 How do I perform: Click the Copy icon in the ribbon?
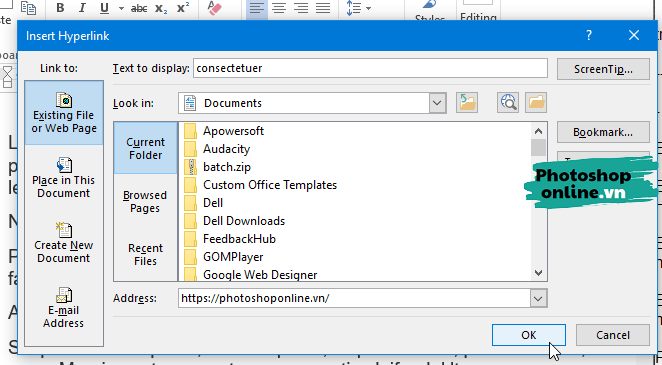point(28,8)
